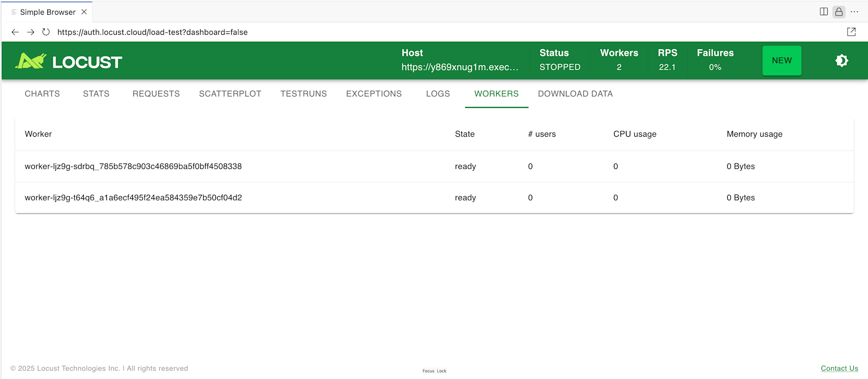Click the split editor icon
868x379 pixels.
click(824, 12)
